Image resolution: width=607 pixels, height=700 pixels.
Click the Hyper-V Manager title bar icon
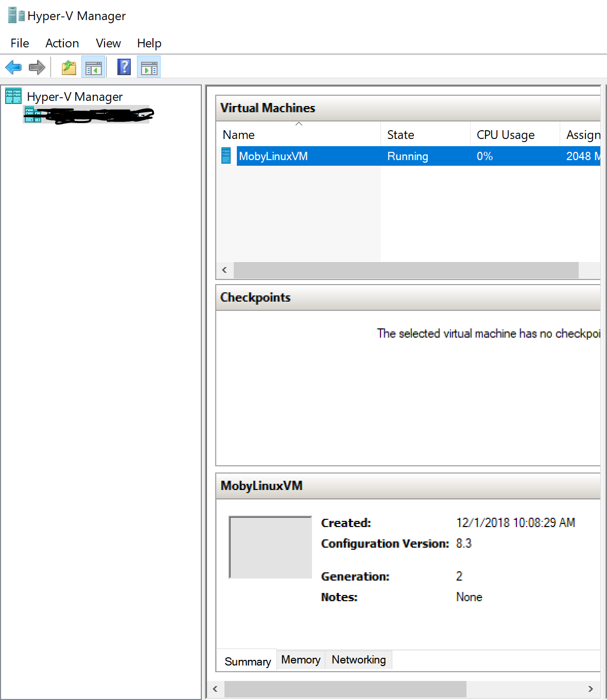(x=16, y=15)
